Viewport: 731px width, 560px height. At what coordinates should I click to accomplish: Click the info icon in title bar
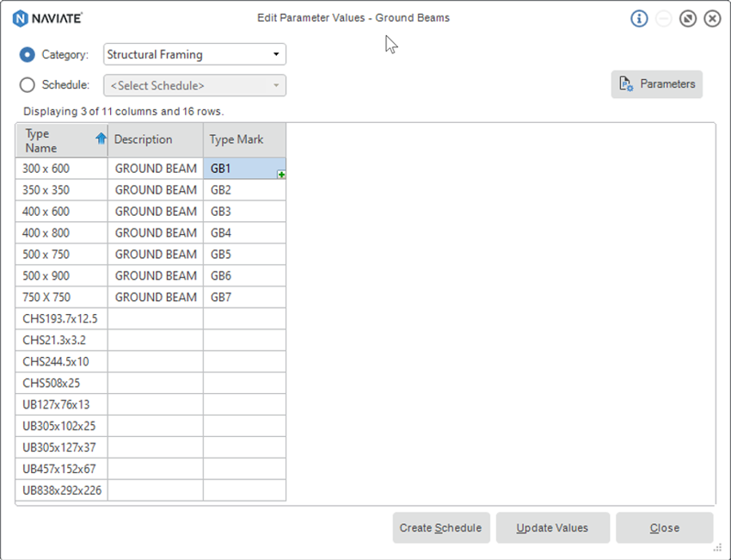pos(639,18)
